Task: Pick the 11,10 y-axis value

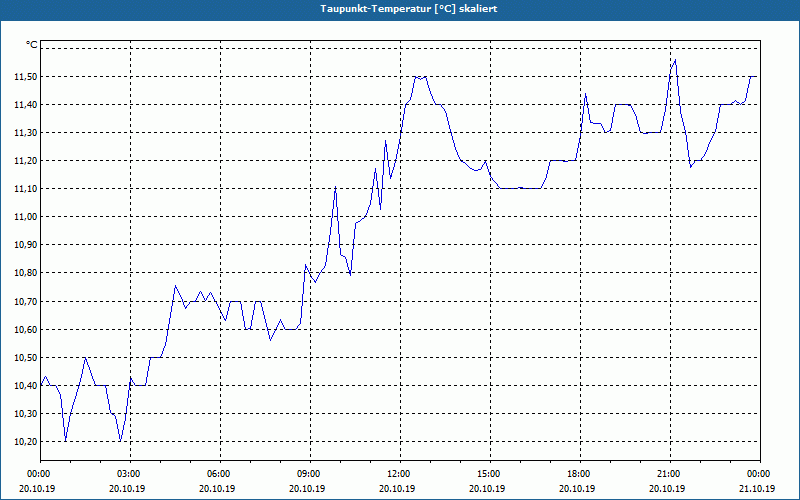Action: [x=26, y=189]
